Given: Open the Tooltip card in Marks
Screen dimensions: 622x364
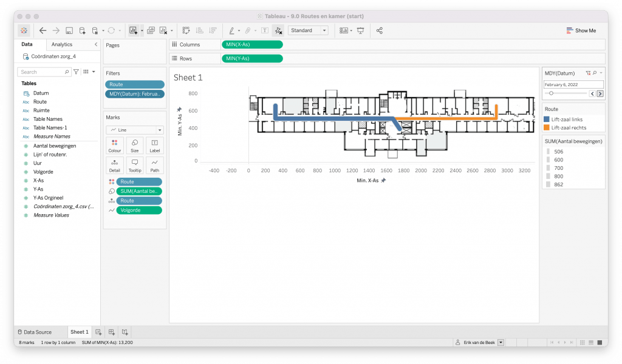Looking at the screenshot, I should tap(134, 166).
